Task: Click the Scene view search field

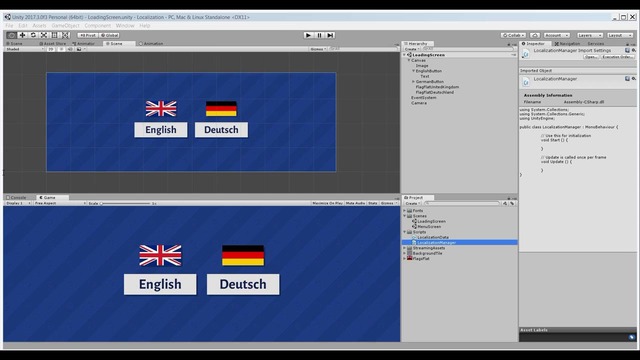Action: click(x=363, y=49)
